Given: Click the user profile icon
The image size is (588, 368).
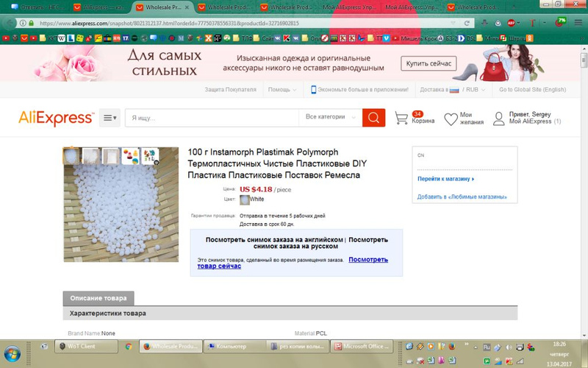Looking at the screenshot, I should point(498,118).
